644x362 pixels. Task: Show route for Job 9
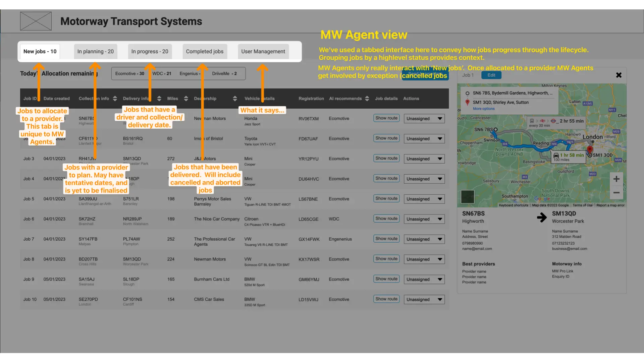(386, 279)
